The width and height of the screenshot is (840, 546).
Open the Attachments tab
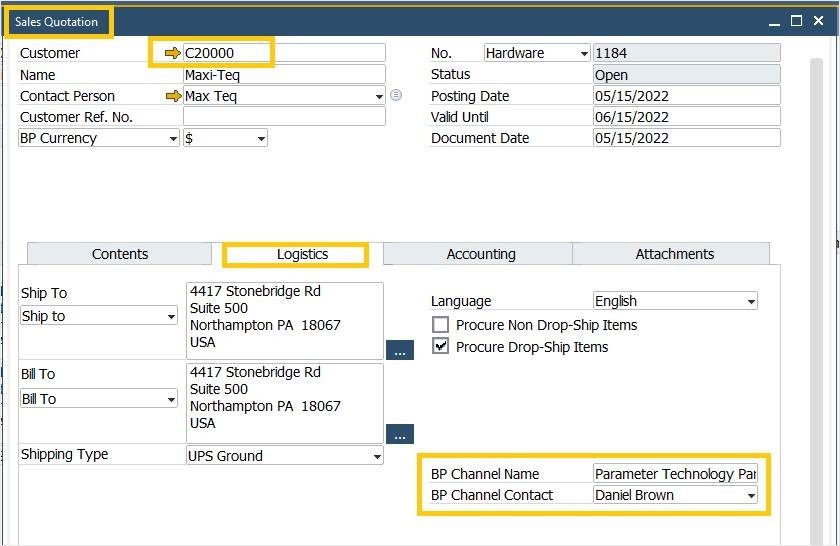[674, 254]
